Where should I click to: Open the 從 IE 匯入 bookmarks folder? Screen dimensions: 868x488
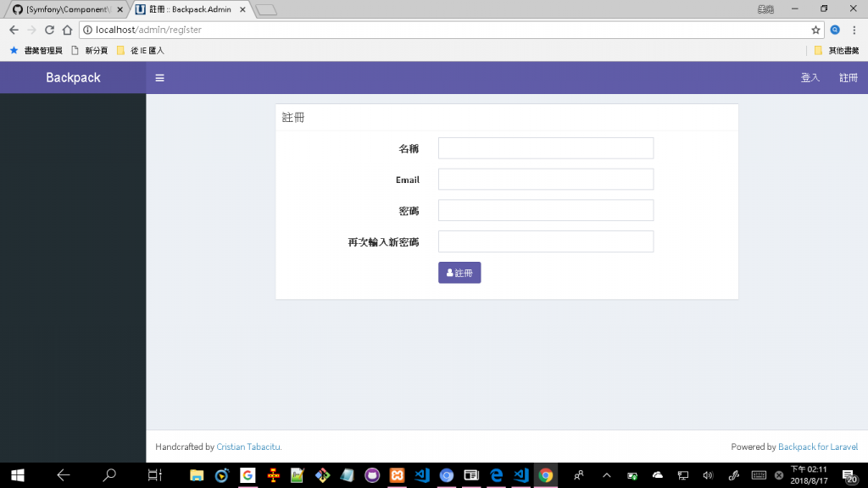pyautogui.click(x=141, y=50)
